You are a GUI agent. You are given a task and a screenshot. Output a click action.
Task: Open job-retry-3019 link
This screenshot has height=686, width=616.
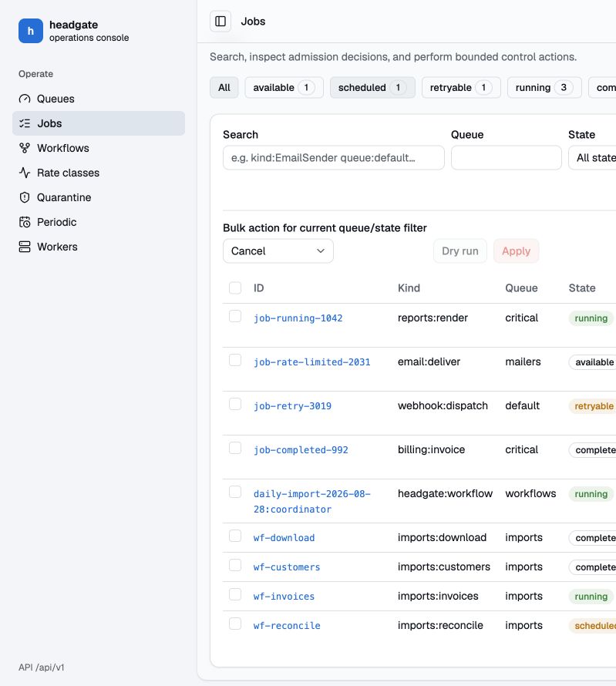(292, 406)
